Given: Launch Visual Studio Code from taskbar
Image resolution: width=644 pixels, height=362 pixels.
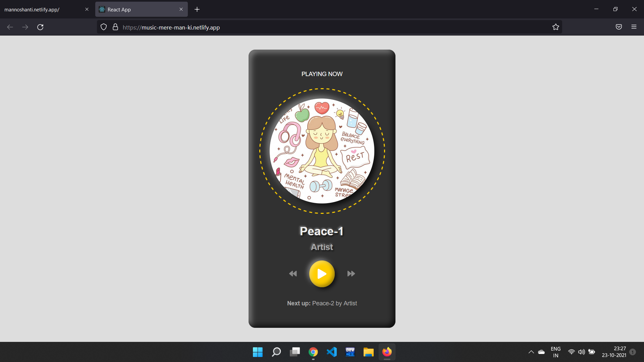Looking at the screenshot, I should click(331, 352).
